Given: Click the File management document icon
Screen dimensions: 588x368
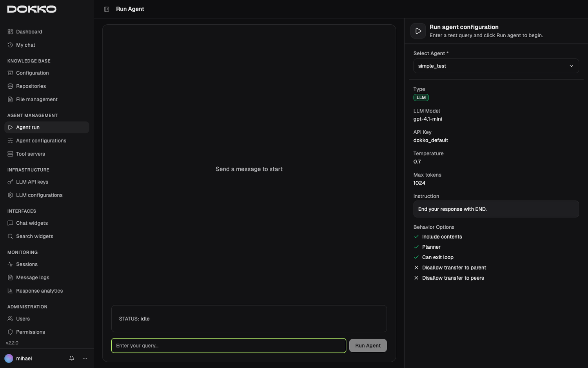Looking at the screenshot, I should point(10,100).
